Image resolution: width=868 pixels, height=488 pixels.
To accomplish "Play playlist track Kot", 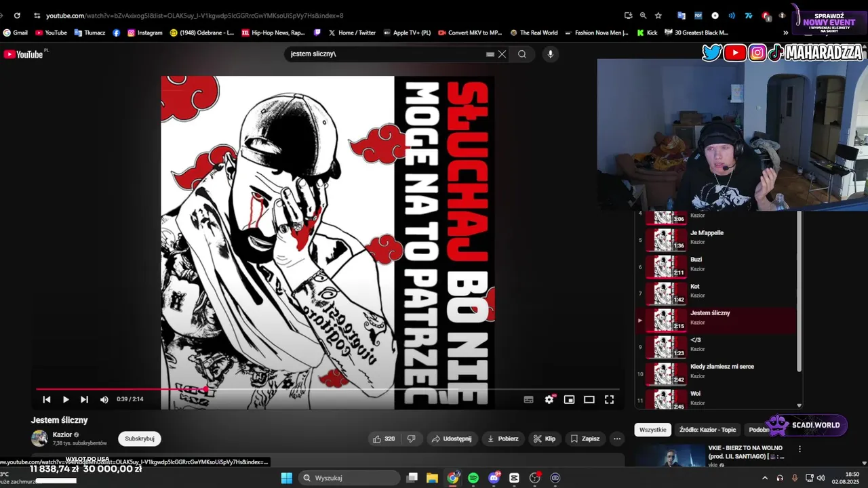I will [716, 293].
